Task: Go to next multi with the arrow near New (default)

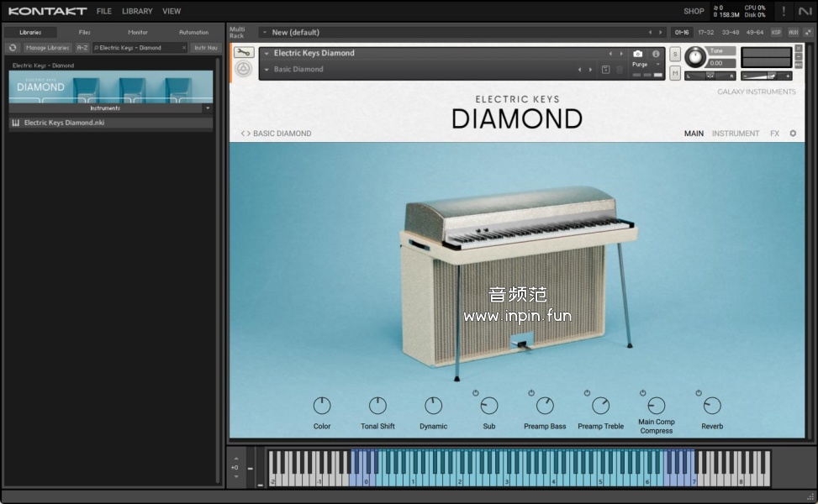Action: (661, 32)
